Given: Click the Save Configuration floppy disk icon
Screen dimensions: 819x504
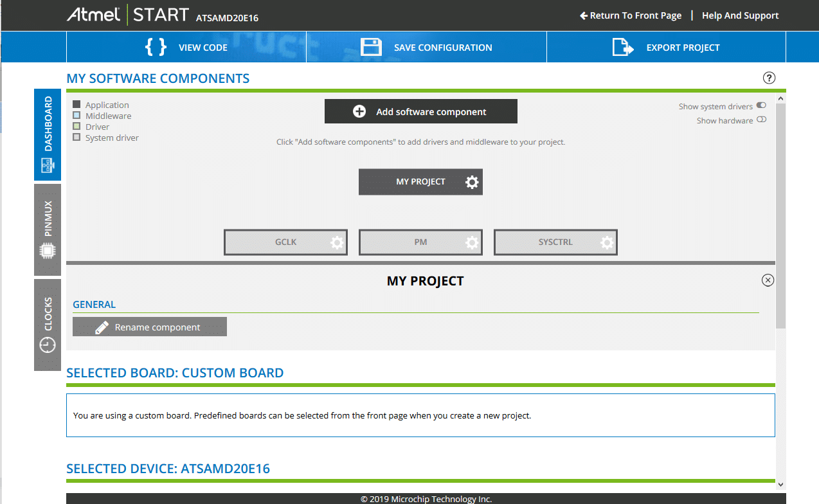Looking at the screenshot, I should (x=372, y=47).
